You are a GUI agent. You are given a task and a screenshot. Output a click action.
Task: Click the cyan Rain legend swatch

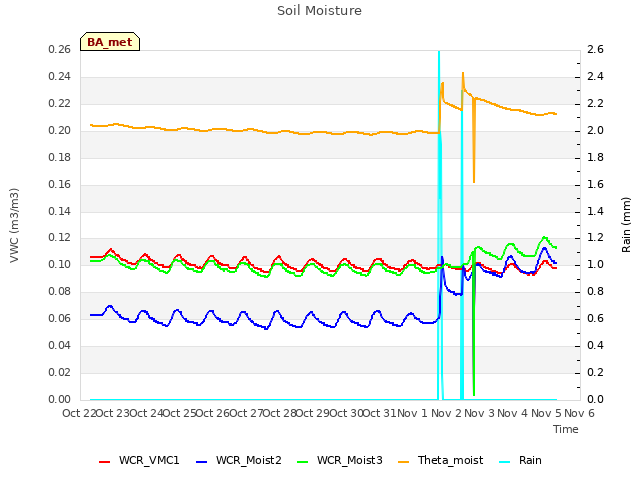505,462
